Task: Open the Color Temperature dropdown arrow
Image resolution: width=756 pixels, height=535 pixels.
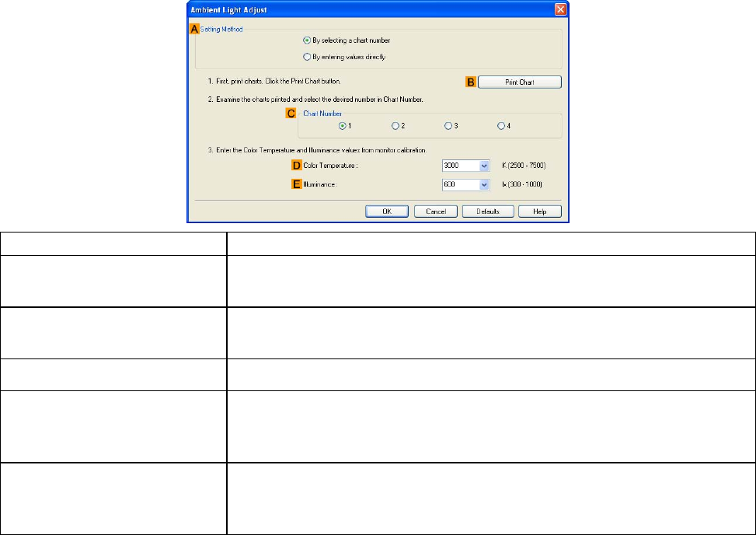Action: click(x=484, y=166)
